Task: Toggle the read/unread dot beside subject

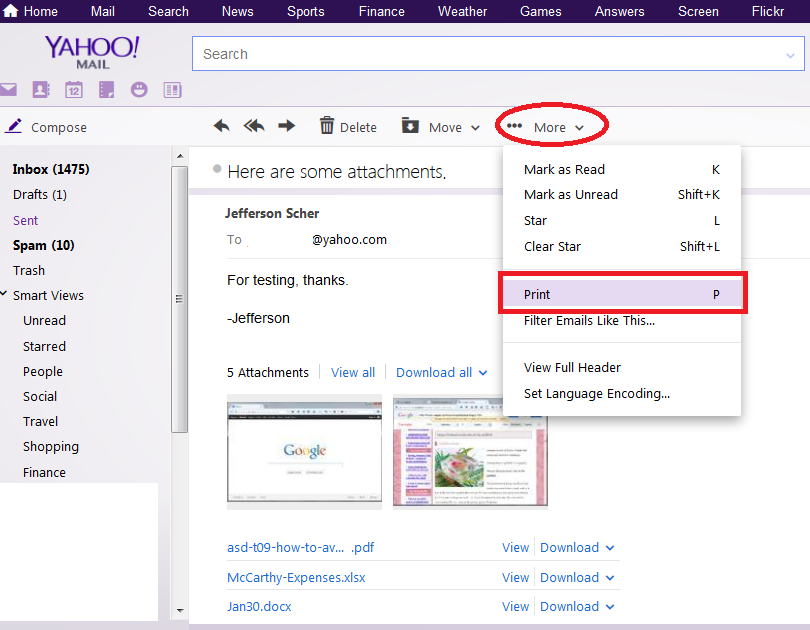Action: tap(217, 169)
